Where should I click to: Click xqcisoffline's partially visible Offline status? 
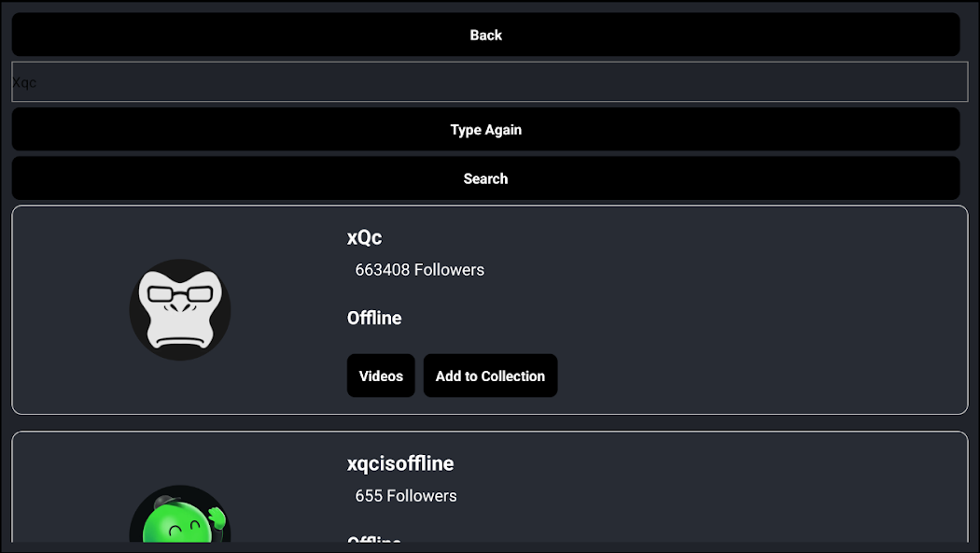(374, 539)
